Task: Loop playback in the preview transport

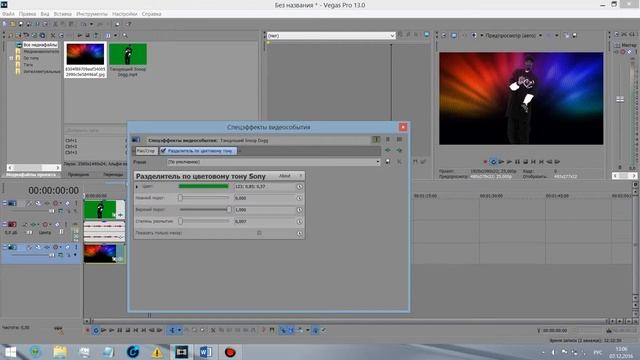Action: 493,162
